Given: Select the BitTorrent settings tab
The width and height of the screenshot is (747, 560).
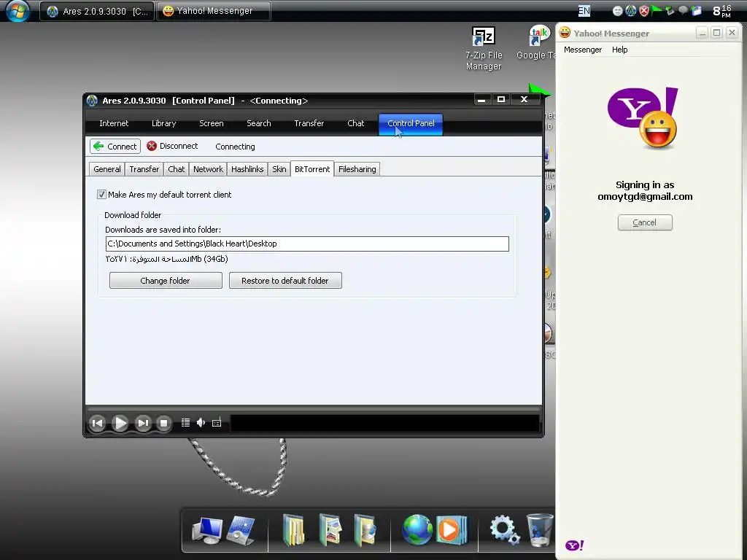Looking at the screenshot, I should [x=312, y=169].
